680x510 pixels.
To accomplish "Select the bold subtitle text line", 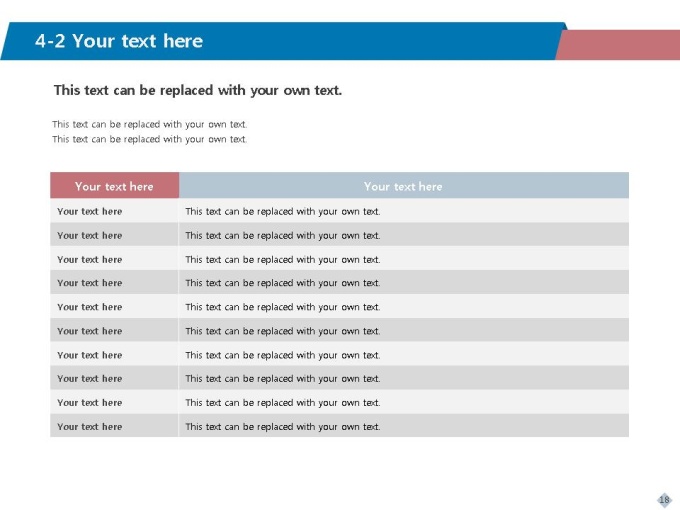I will (x=197, y=90).
